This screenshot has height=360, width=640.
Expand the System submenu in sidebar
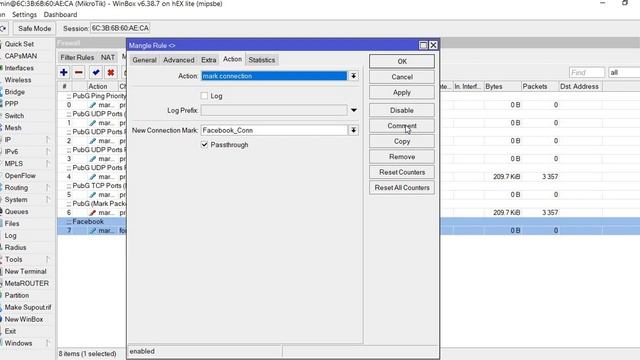48,200
